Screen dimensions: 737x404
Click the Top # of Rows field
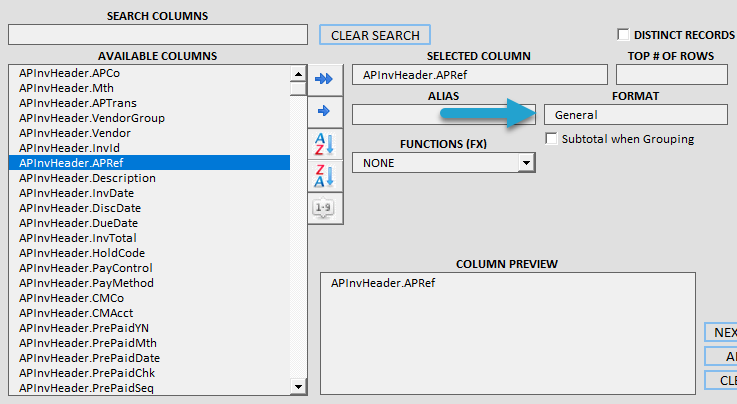pos(672,75)
